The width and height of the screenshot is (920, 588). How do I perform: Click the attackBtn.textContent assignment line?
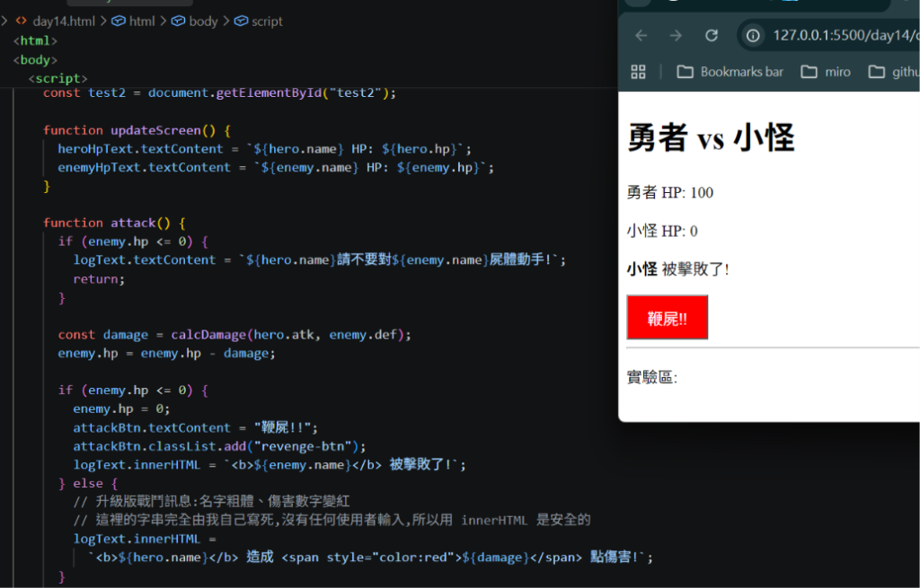click(195, 427)
